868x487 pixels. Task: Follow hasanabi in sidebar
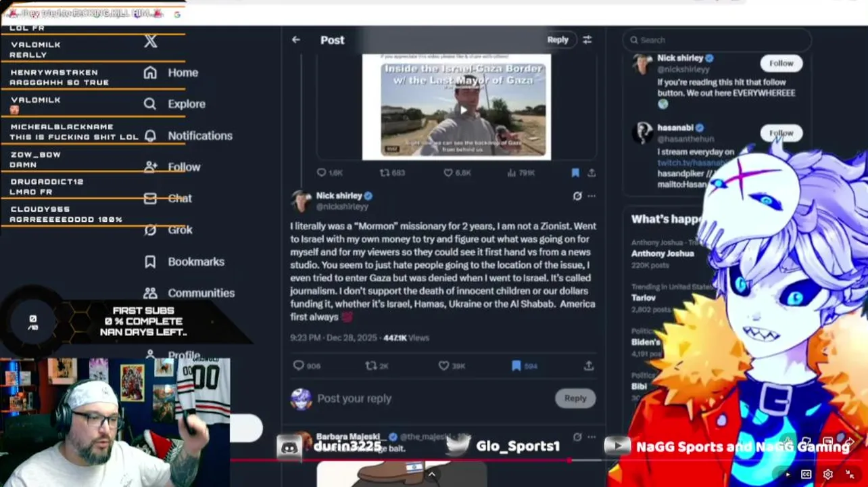781,133
